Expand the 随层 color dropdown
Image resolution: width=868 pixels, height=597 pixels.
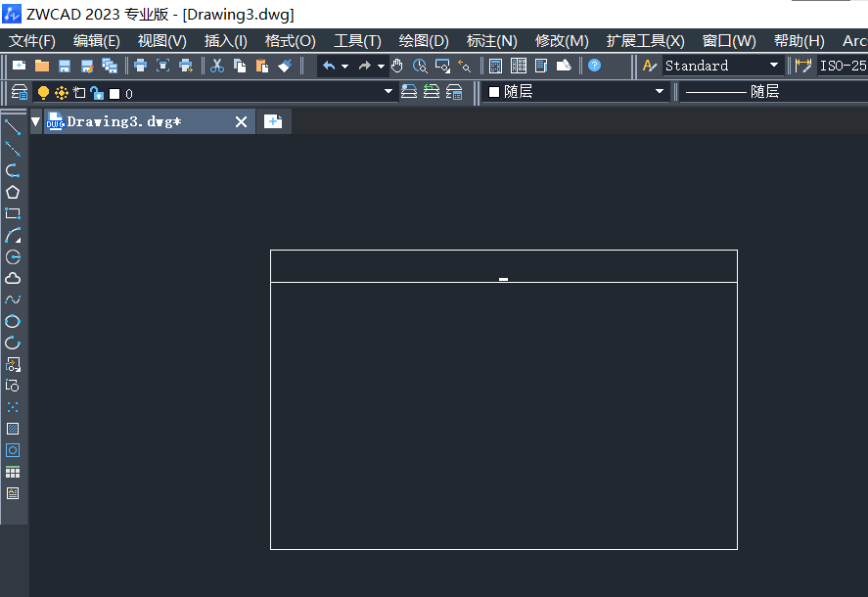(x=660, y=91)
